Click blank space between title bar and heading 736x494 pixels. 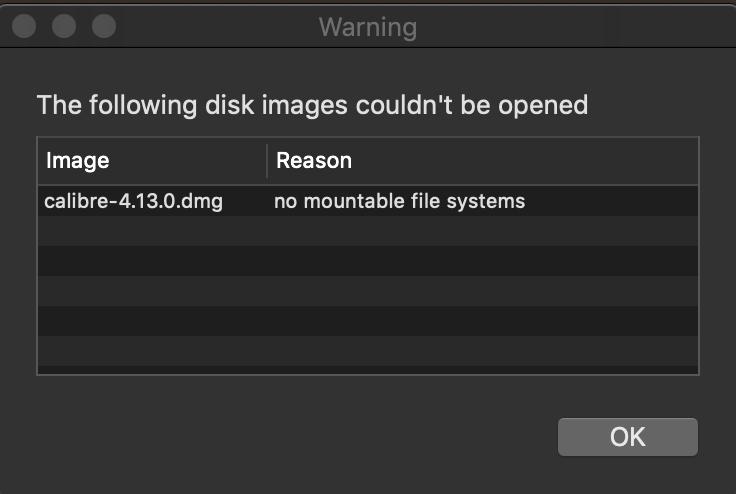coord(368,68)
